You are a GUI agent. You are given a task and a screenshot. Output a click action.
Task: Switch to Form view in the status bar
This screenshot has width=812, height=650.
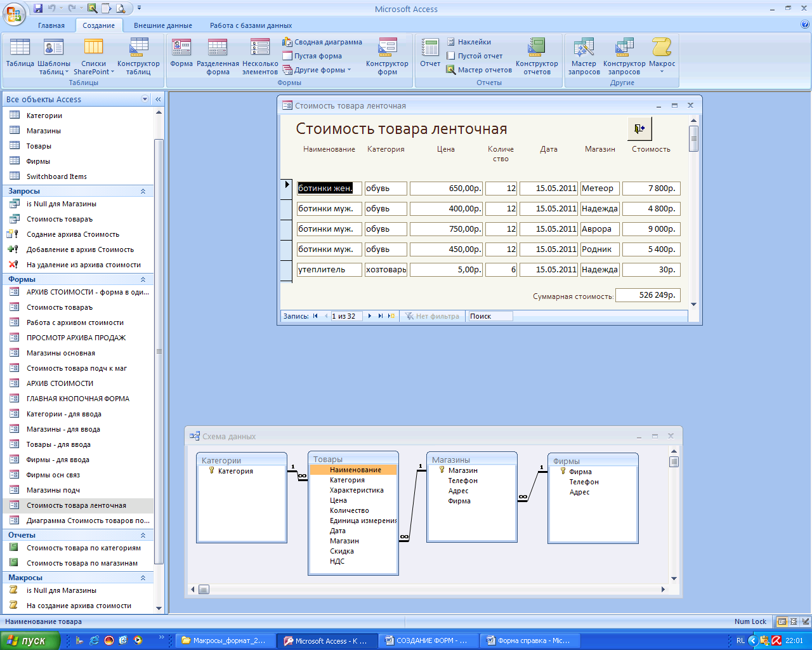(x=782, y=622)
